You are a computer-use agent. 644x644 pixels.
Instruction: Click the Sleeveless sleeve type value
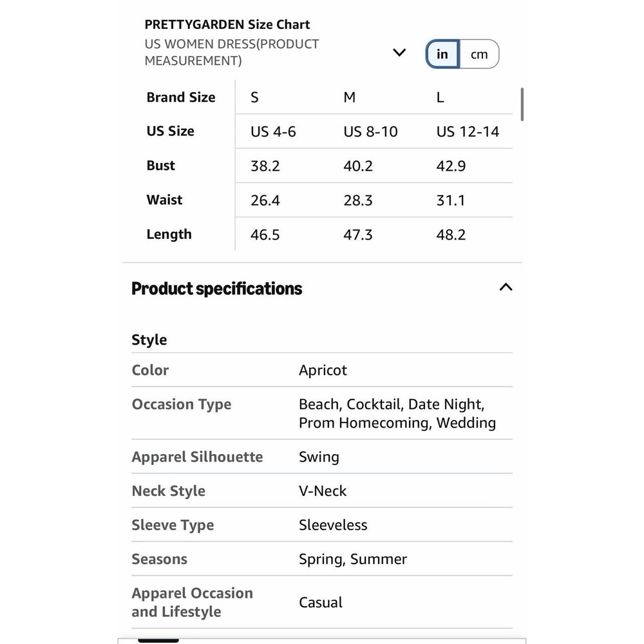[x=333, y=525]
